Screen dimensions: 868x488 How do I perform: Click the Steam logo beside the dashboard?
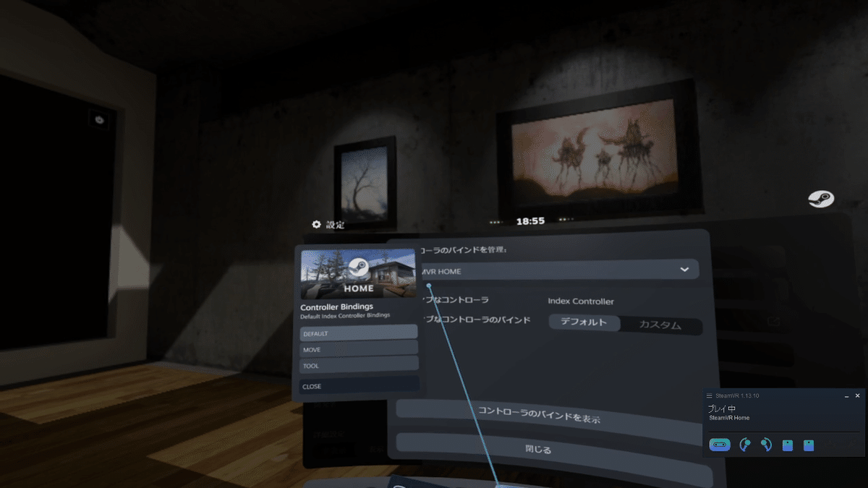coord(821,200)
